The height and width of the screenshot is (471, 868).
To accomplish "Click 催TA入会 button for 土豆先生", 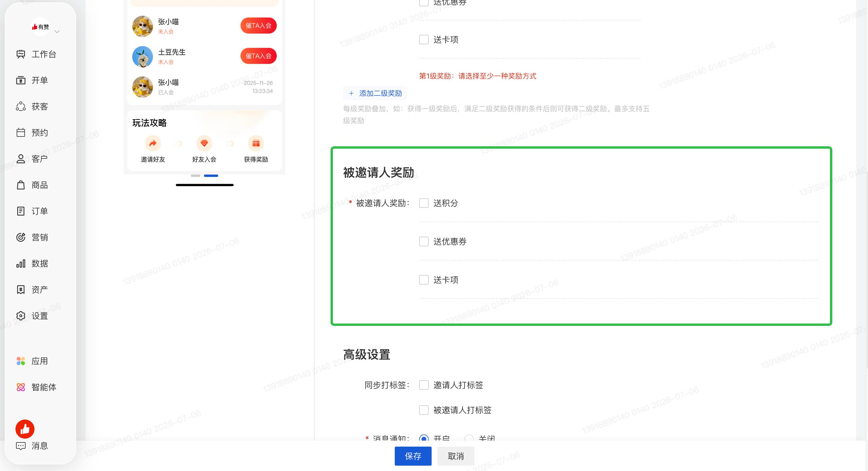I will click(x=258, y=56).
